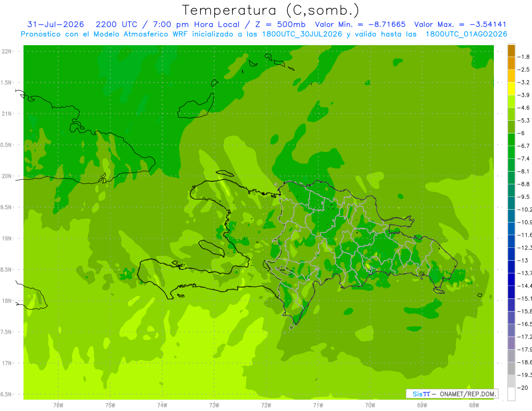This screenshot has height=411, width=532.
Task: Click longitude label "74W"
Action: (162, 405)
